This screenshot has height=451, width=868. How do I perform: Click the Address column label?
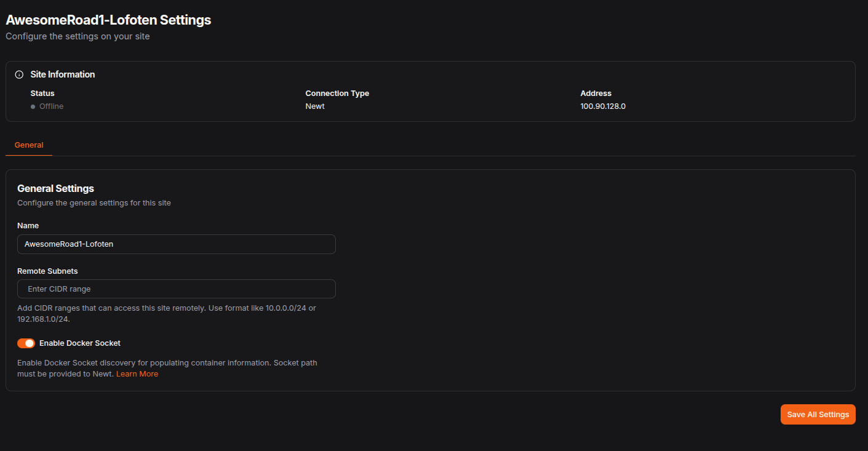coord(596,94)
